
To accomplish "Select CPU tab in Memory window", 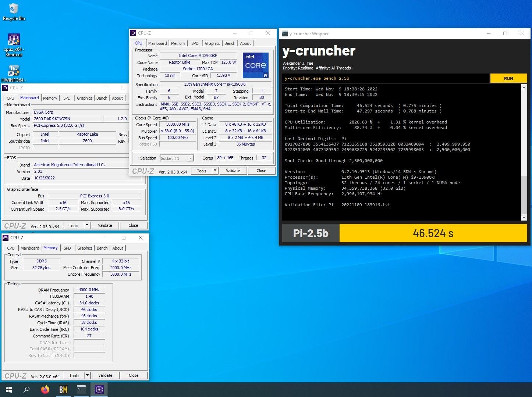I will pos(11,248).
